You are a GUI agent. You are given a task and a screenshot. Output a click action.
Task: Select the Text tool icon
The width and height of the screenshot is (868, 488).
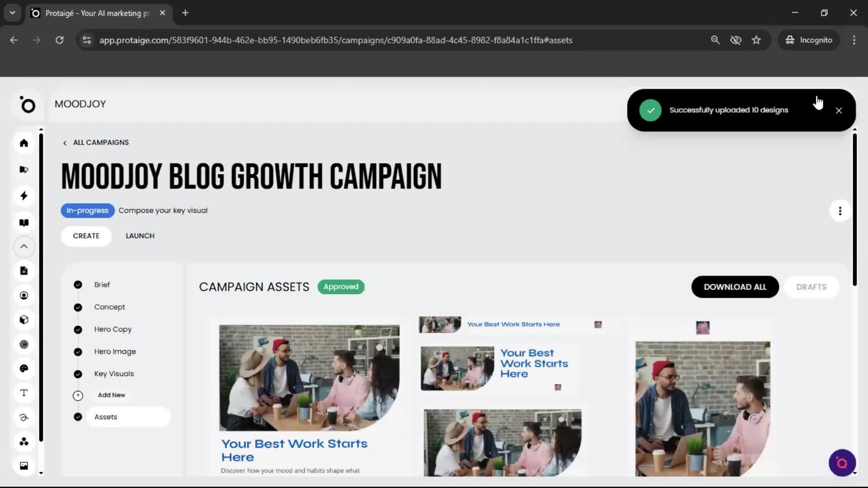(x=24, y=393)
